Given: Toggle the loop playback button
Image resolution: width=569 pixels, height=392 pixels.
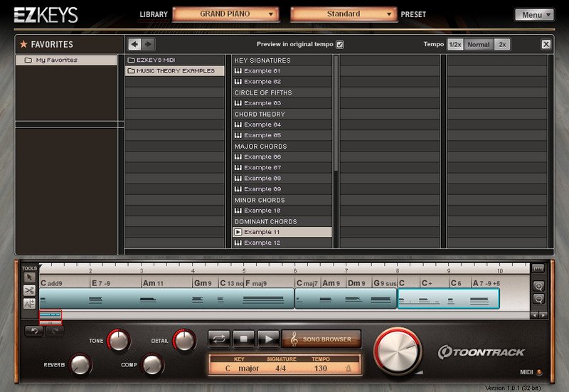Looking at the screenshot, I should [218, 339].
